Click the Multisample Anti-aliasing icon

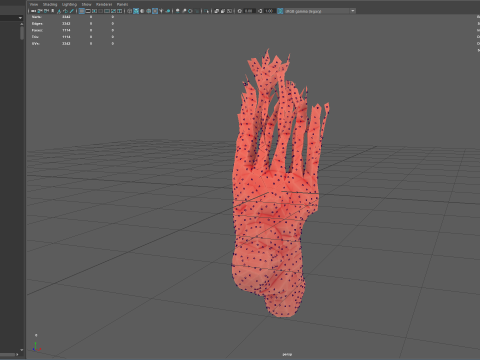tap(190, 11)
